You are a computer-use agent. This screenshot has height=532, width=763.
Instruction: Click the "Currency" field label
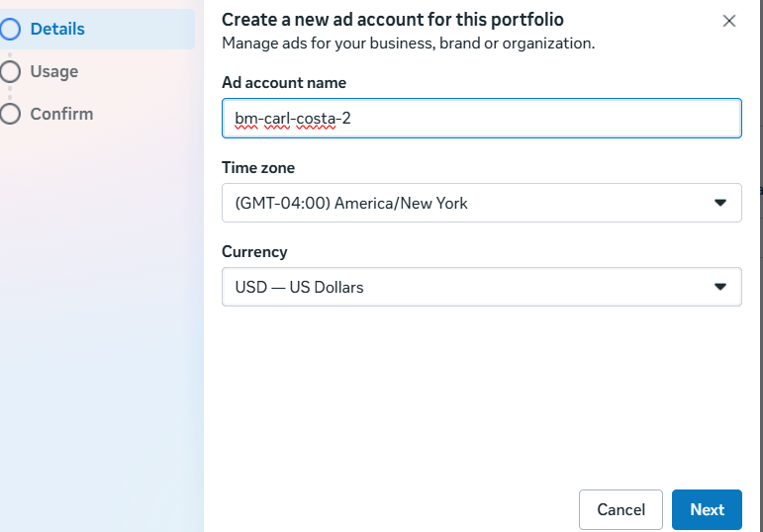click(x=254, y=252)
